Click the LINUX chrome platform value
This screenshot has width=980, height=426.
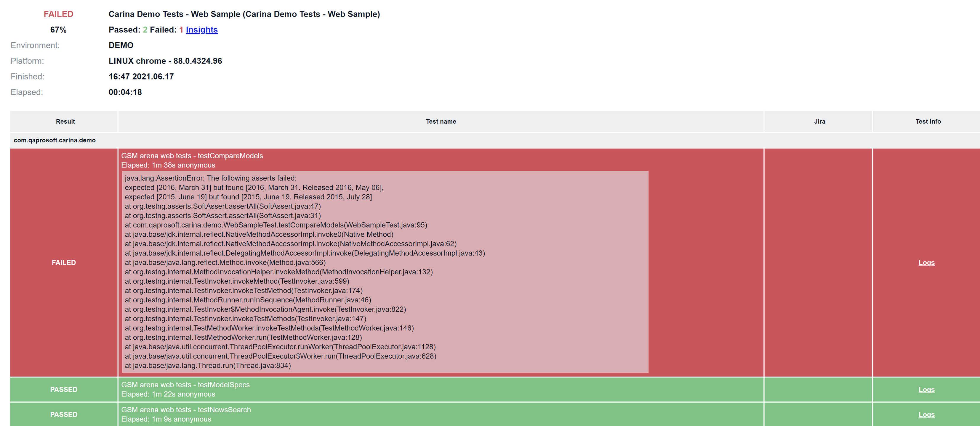point(165,61)
